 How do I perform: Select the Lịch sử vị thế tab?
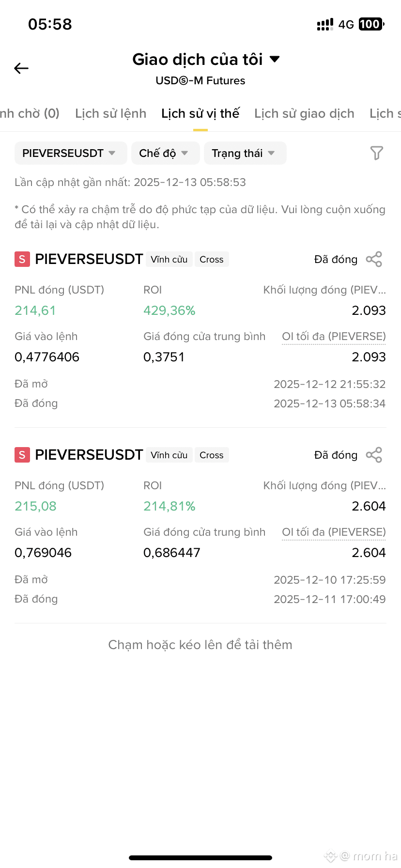[200, 113]
